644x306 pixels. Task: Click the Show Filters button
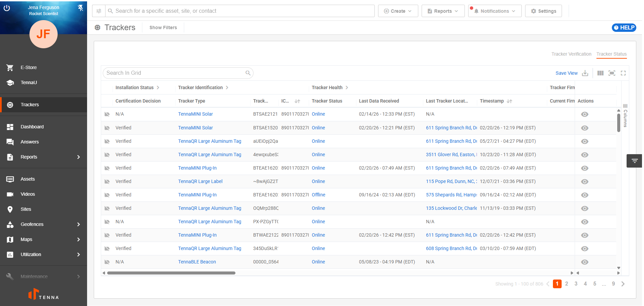point(163,27)
